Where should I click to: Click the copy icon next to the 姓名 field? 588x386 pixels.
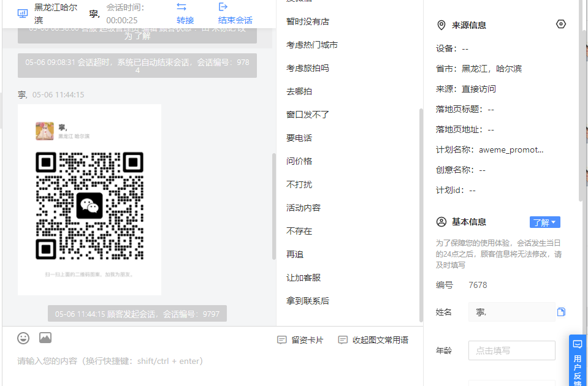[x=561, y=312]
